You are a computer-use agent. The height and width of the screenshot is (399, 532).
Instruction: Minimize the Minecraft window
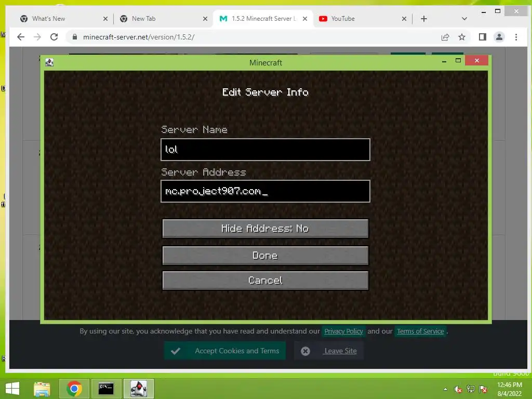[444, 61]
